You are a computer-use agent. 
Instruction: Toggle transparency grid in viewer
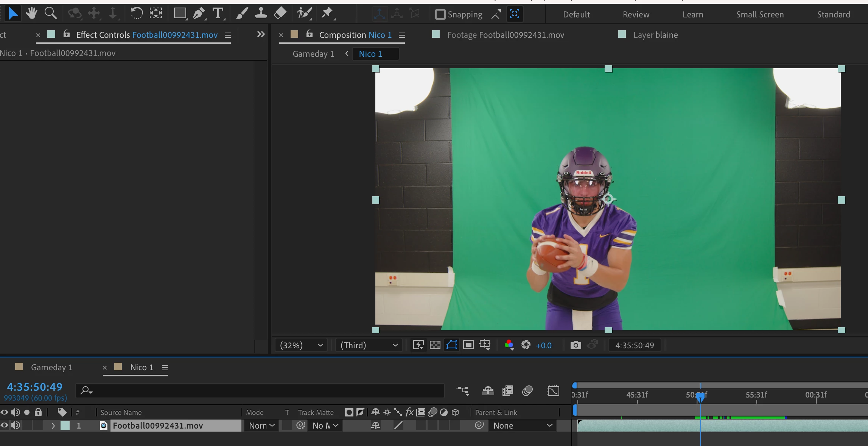[435, 345]
